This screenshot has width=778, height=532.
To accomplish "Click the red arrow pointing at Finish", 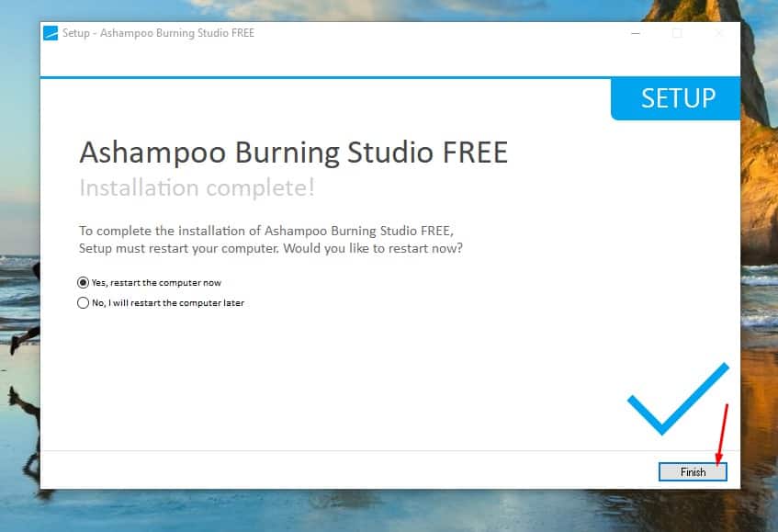I will [x=724, y=432].
